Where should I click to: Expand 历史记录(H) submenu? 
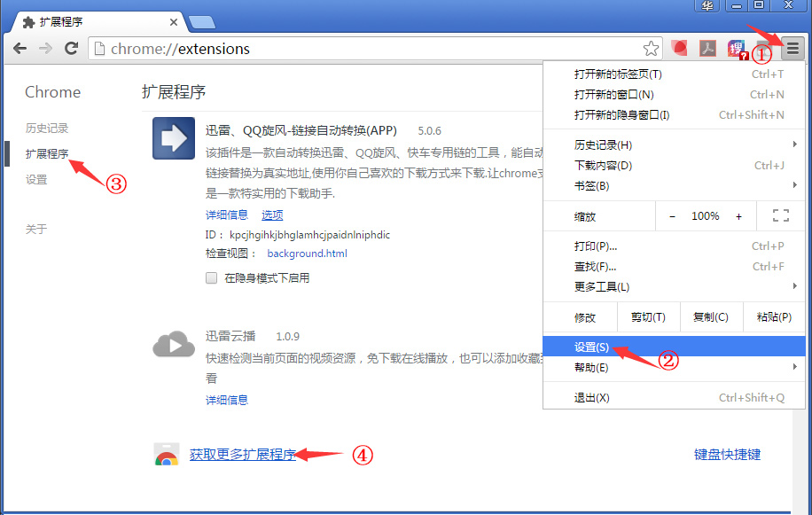click(674, 145)
